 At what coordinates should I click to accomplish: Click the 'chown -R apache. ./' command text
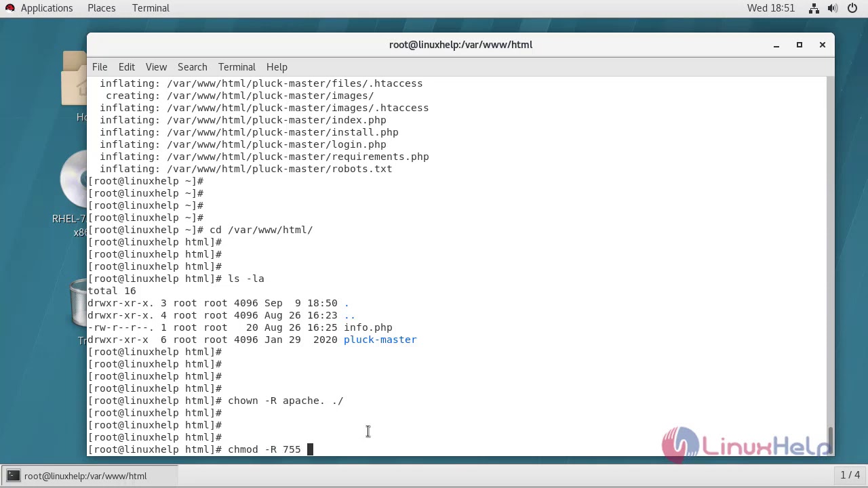(x=285, y=401)
